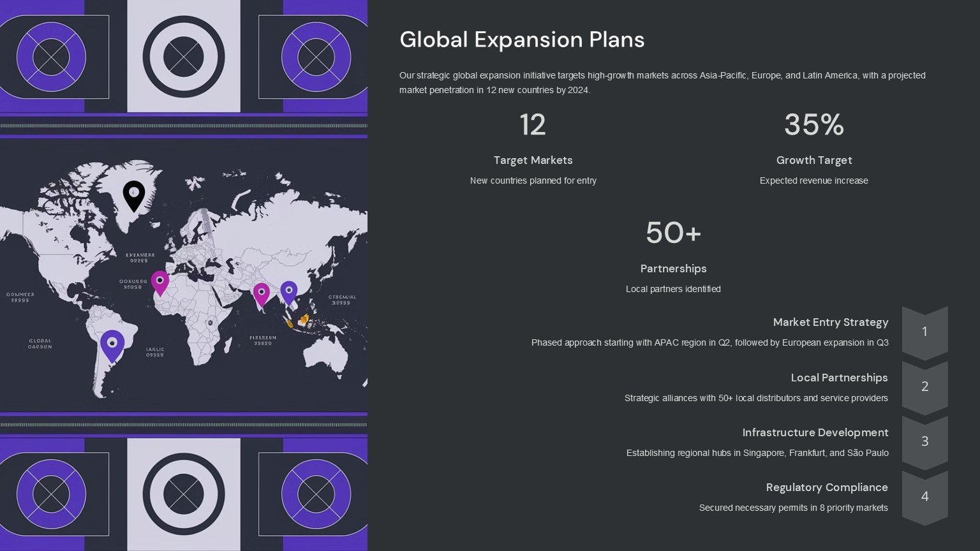
Task: Select the 12 target markets figure
Action: 533,124
